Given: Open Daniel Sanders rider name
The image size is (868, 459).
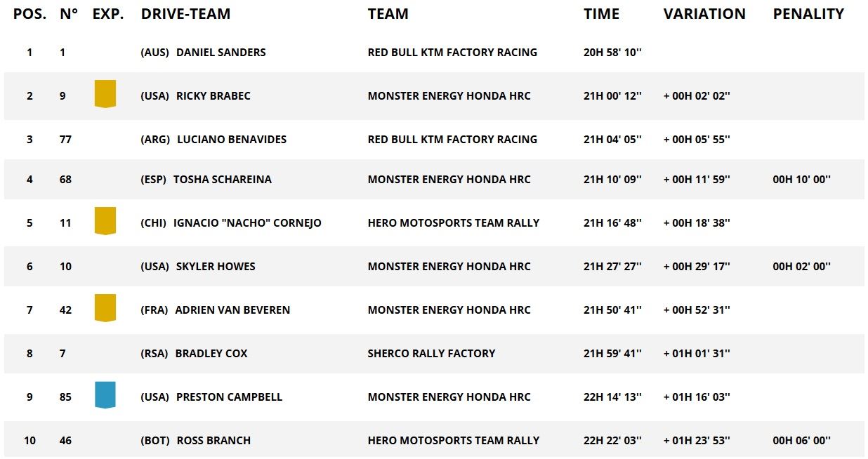Looking at the screenshot, I should point(221,53).
